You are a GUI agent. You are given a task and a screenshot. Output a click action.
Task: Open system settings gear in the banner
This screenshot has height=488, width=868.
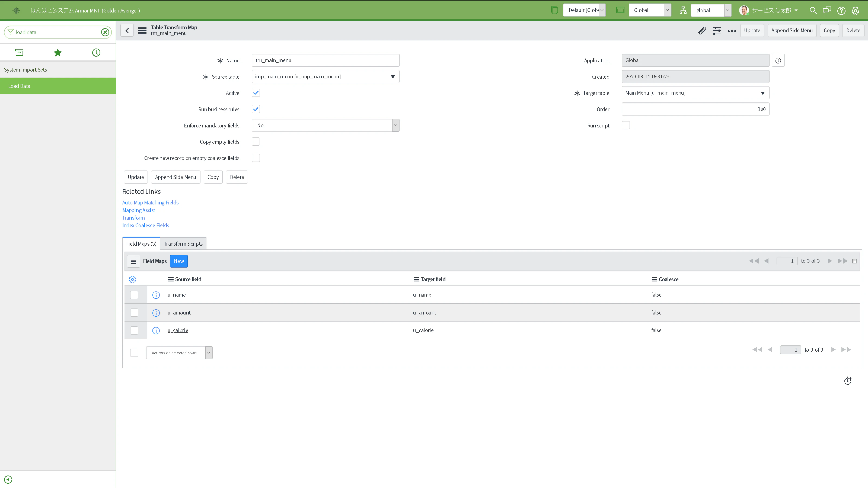[856, 11]
